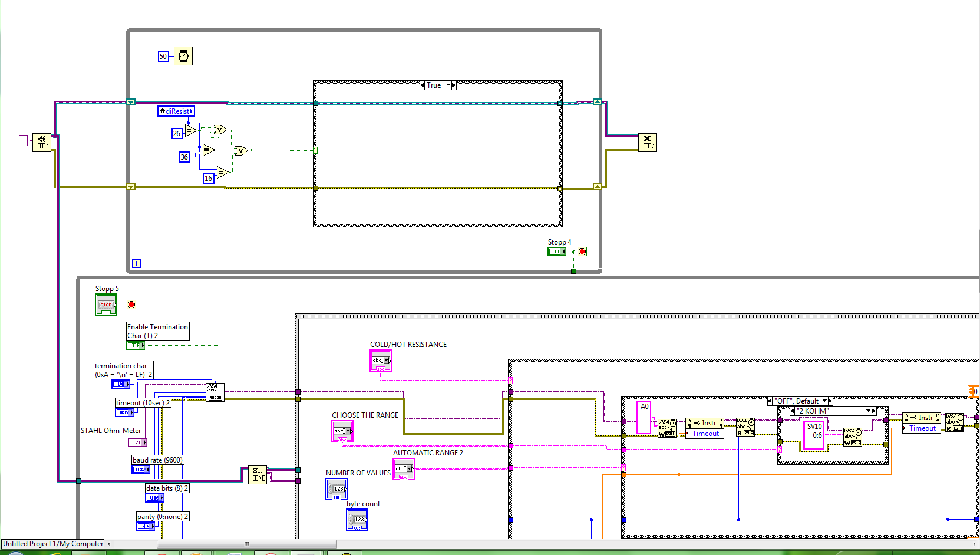Select the baud rate U32 terminal

[x=141, y=470]
